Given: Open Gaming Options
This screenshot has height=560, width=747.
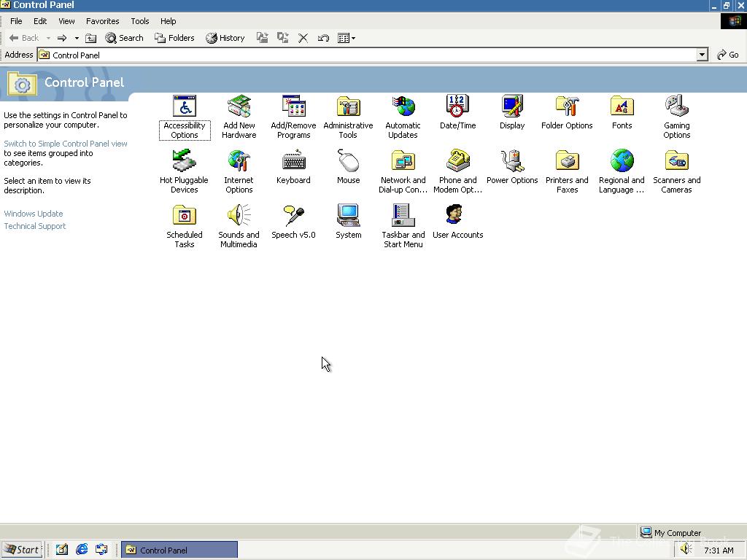Looking at the screenshot, I should point(676,117).
